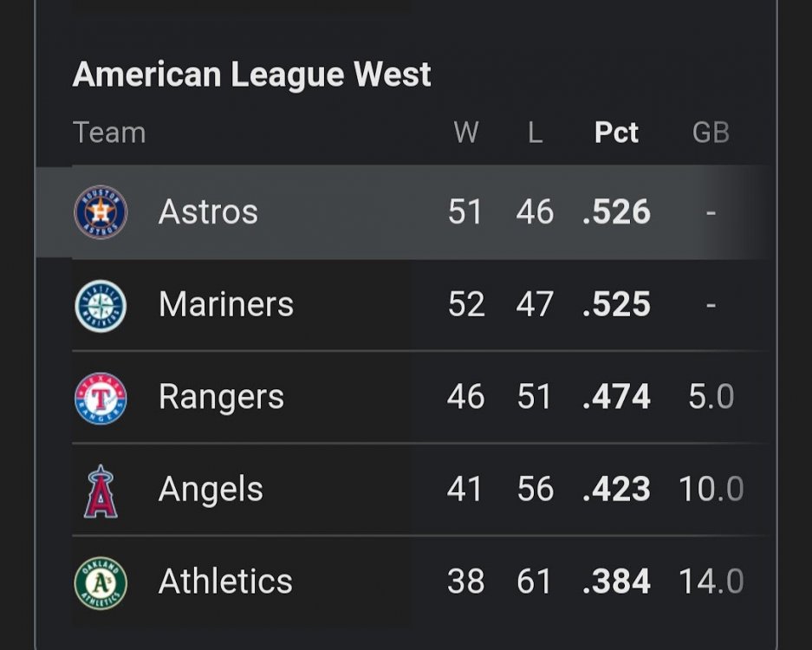Open the Mariners team name link
The width and height of the screenshot is (812, 650).
(x=226, y=305)
